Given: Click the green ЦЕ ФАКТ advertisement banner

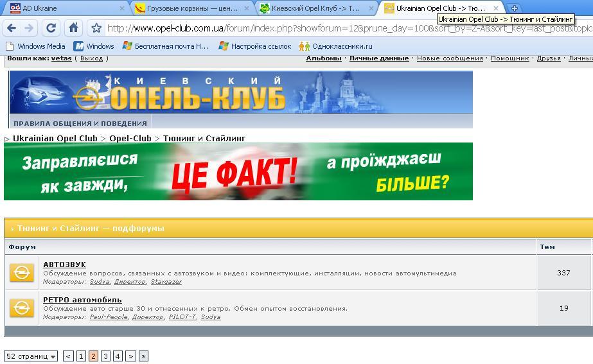Looking at the screenshot, I should point(238,171).
